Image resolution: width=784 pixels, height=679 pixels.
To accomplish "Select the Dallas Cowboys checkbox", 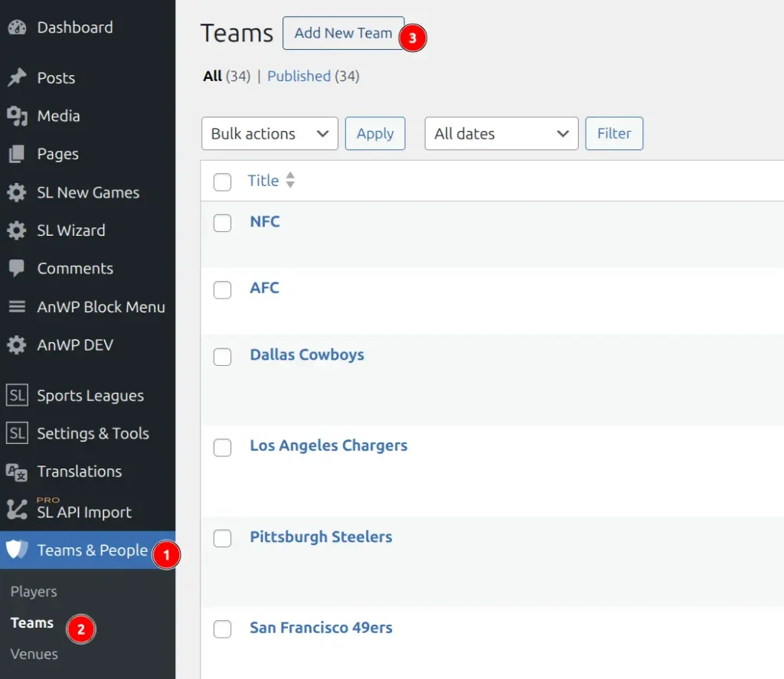I will (x=222, y=357).
